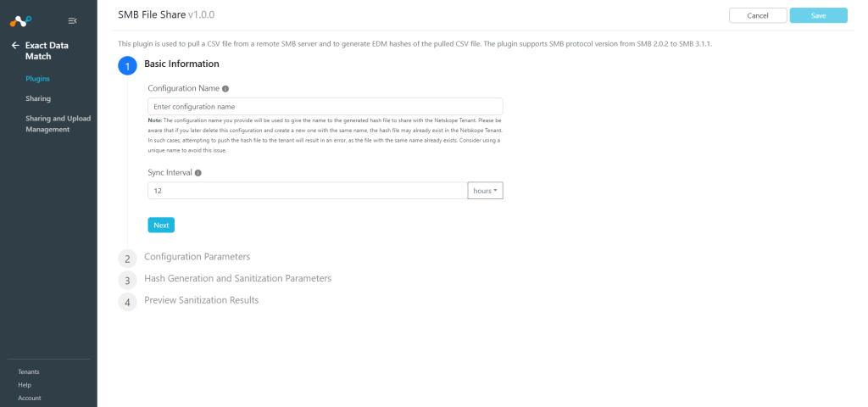Go back using the arrow beside Exact Data Match
Viewport: 868px width, 407px height.
[x=15, y=46]
